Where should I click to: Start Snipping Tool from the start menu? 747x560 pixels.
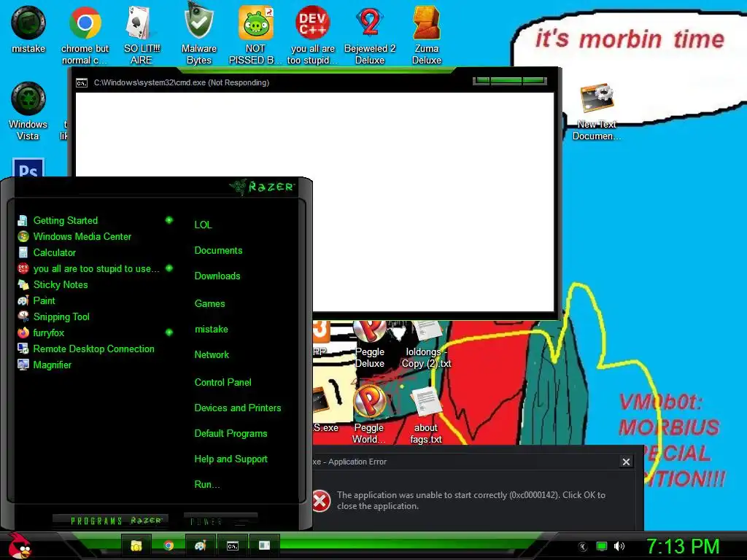click(53, 317)
